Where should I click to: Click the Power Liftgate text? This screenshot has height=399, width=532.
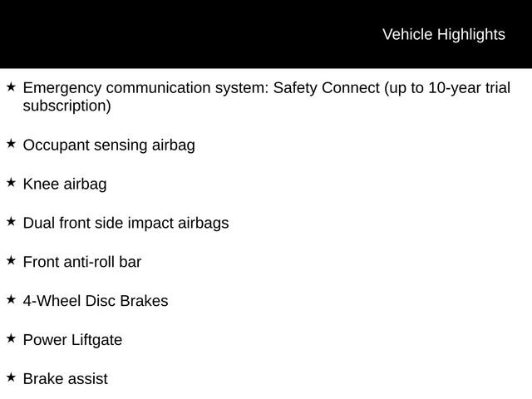[72, 340]
